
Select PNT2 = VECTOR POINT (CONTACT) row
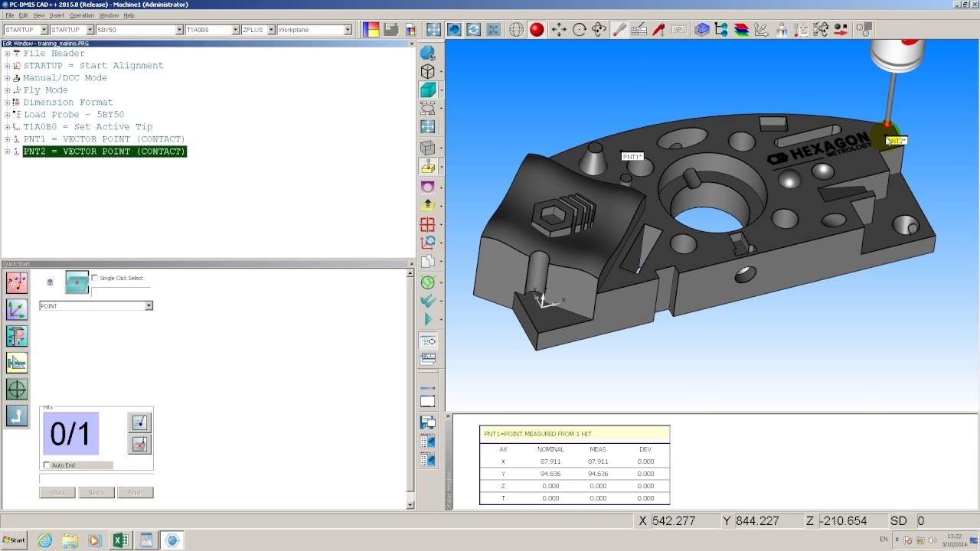coord(104,152)
